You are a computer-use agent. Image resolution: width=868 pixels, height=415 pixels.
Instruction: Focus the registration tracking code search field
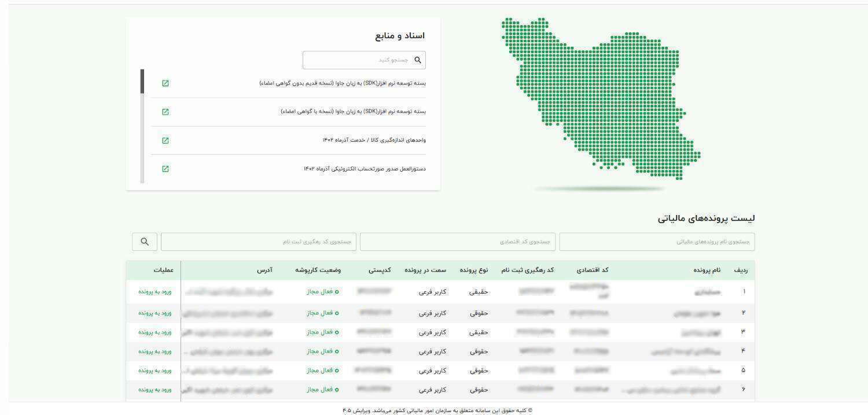(x=259, y=242)
